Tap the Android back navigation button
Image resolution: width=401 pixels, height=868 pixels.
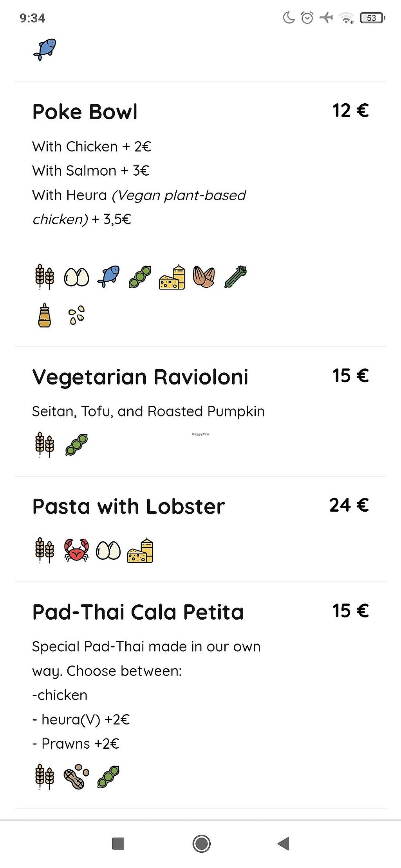(283, 844)
